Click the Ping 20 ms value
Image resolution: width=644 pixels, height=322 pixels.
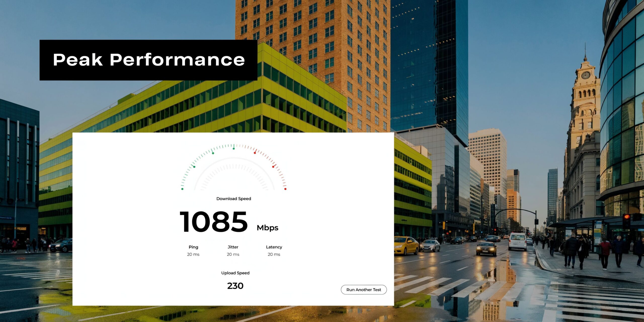tap(193, 254)
